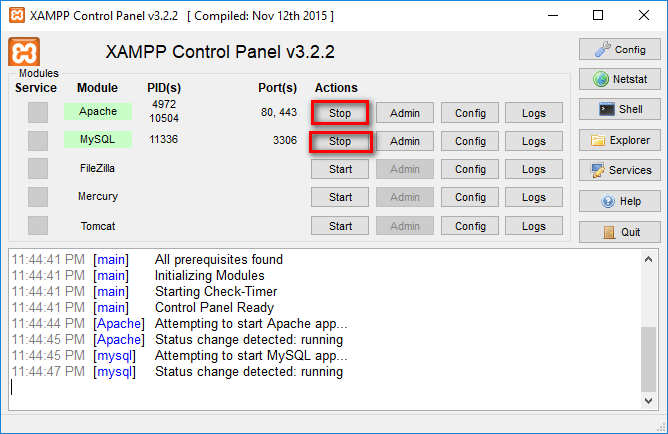The width and height of the screenshot is (668, 434).
Task: Toggle the Apache service checkbox
Action: pyautogui.click(x=38, y=112)
